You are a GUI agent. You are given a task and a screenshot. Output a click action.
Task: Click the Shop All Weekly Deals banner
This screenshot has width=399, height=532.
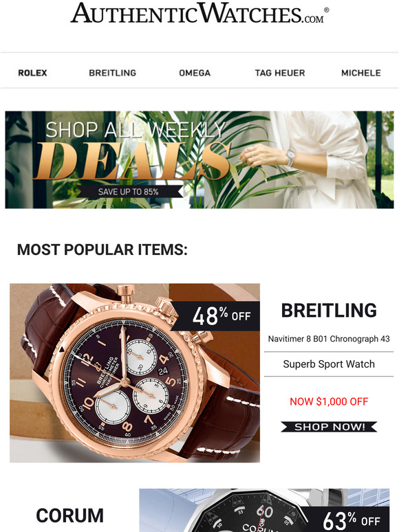[199, 159]
